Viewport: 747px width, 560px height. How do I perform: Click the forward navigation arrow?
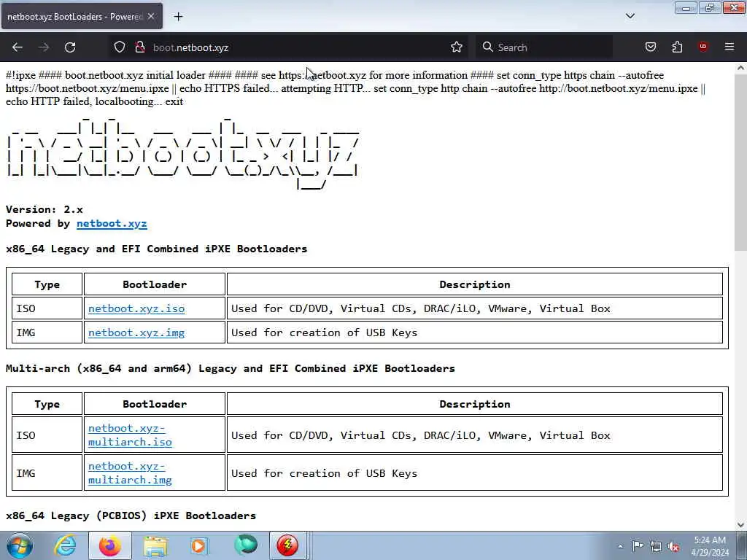coord(44,47)
